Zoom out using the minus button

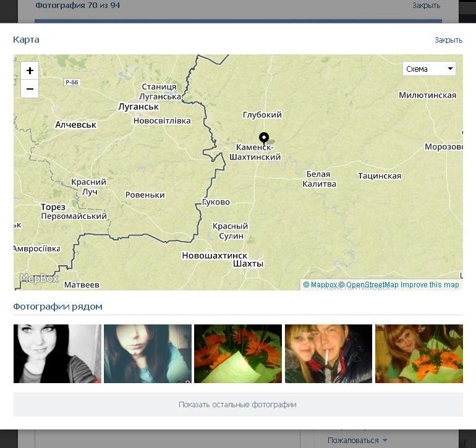tap(30, 89)
